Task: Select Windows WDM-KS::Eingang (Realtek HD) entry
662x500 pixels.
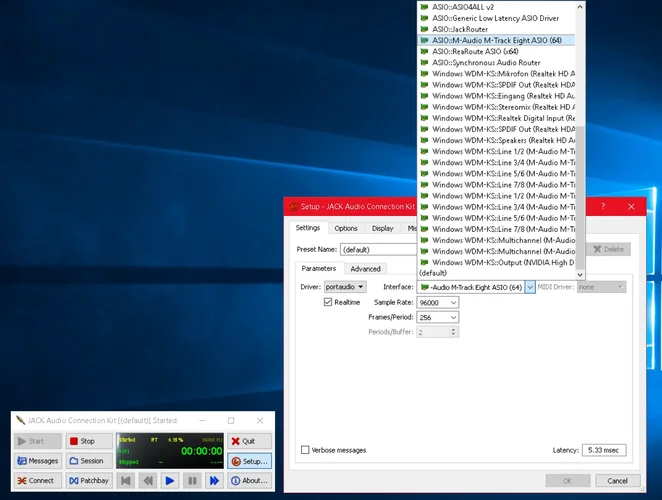Action: (x=496, y=96)
